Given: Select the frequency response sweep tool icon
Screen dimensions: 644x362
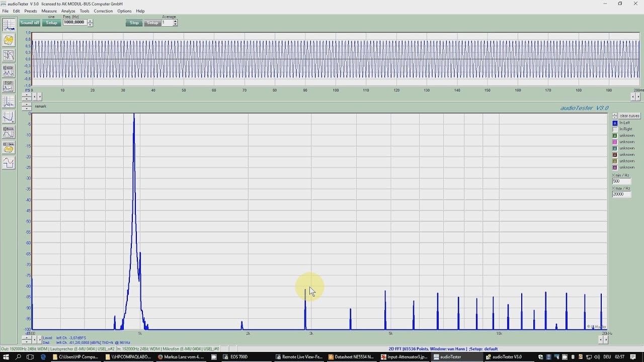Looking at the screenshot, I should click(x=9, y=55).
